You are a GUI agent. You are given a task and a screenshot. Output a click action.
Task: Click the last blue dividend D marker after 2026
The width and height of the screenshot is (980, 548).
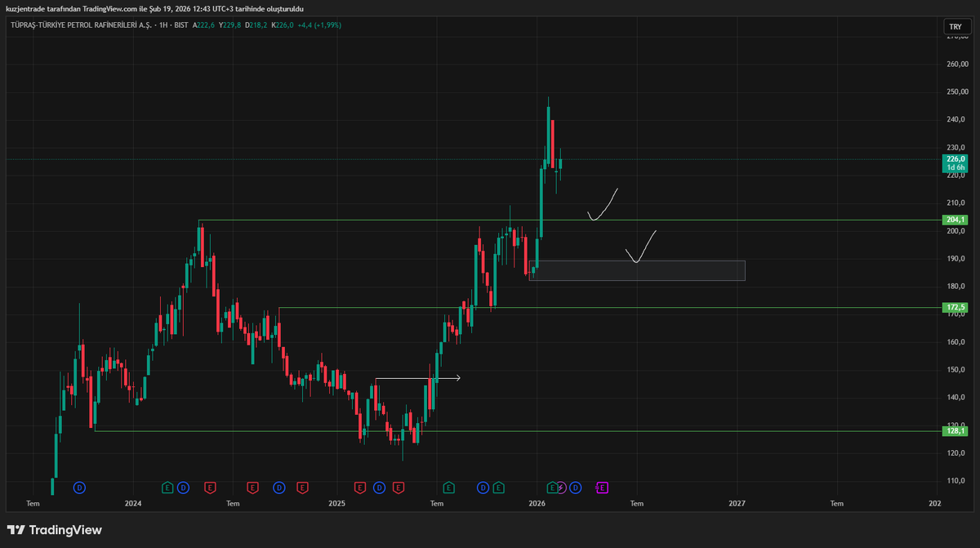tap(576, 488)
